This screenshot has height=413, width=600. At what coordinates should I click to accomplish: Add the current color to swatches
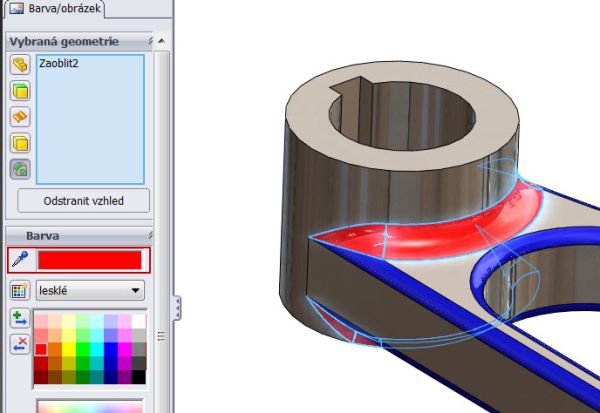pos(20,319)
